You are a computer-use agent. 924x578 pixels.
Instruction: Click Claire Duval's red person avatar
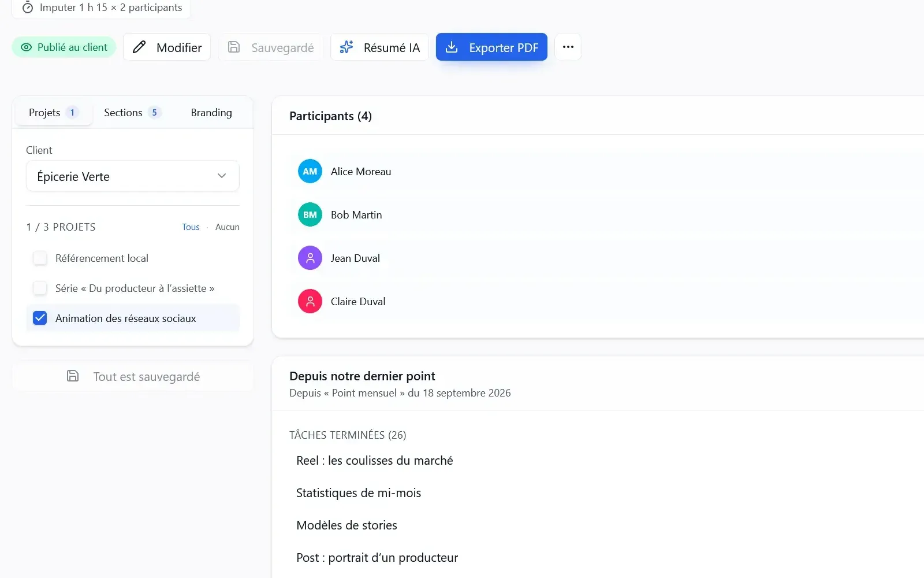[310, 301]
